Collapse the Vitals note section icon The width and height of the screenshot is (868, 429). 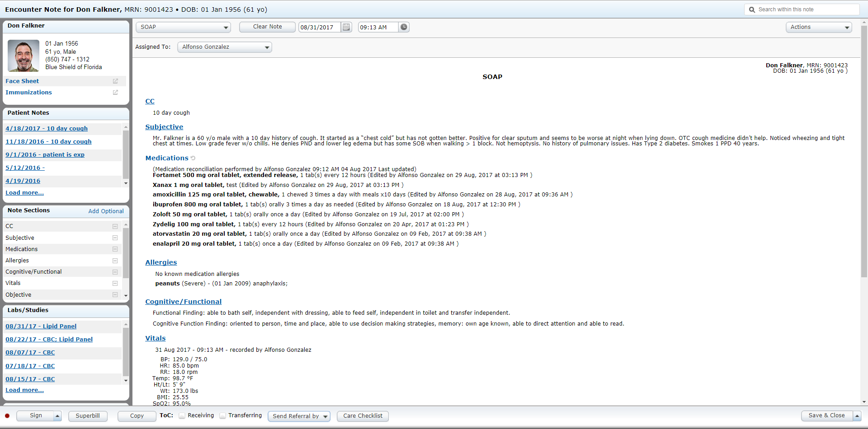(x=115, y=283)
